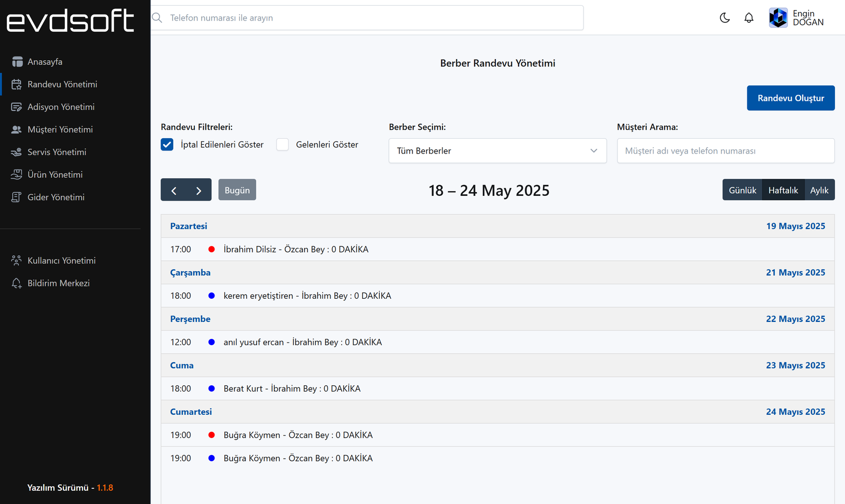Click the Kullanıcı Yönetimi icon
The width and height of the screenshot is (845, 504).
click(x=17, y=261)
